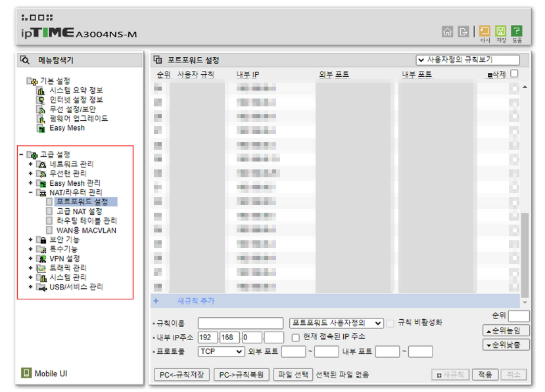This screenshot has height=392, width=545.
Task: Click the Easy Mesh 관리 icon
Action: pyautogui.click(x=41, y=183)
